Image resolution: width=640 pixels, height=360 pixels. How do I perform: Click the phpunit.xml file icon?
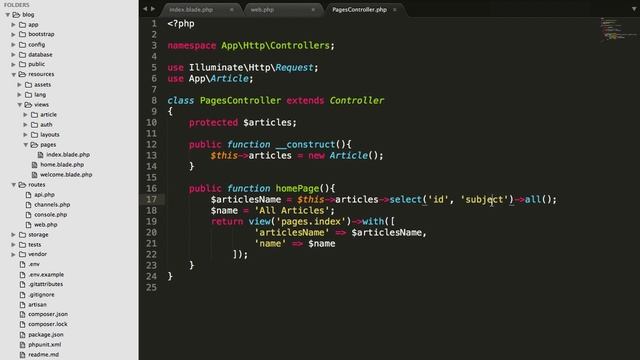point(22,344)
